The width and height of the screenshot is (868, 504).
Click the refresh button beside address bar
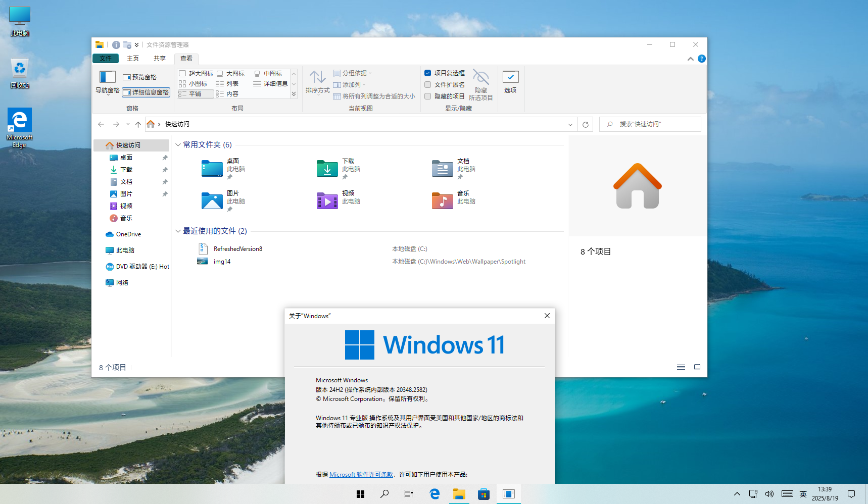(586, 124)
